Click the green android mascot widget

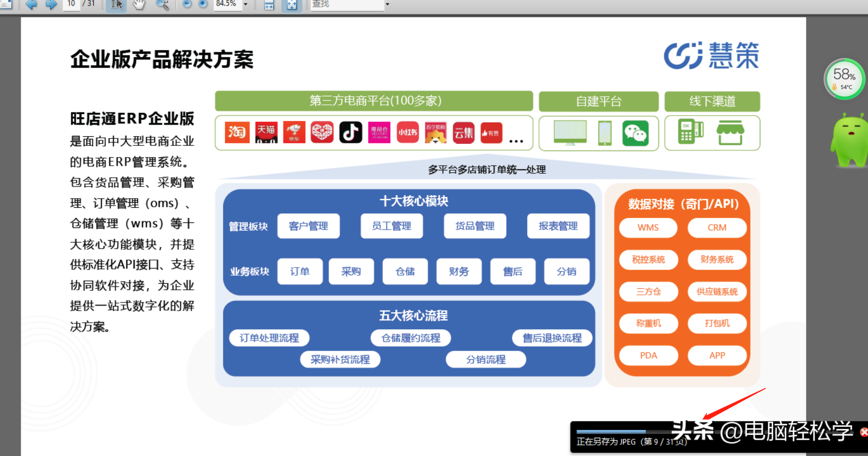tap(850, 140)
